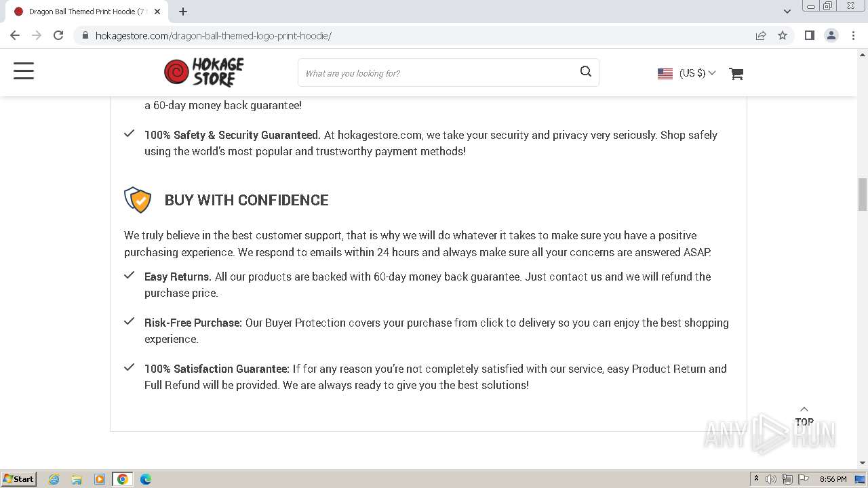Click the scrollbar up arrow
Viewport: 868px width, 488px height.
[863, 54]
